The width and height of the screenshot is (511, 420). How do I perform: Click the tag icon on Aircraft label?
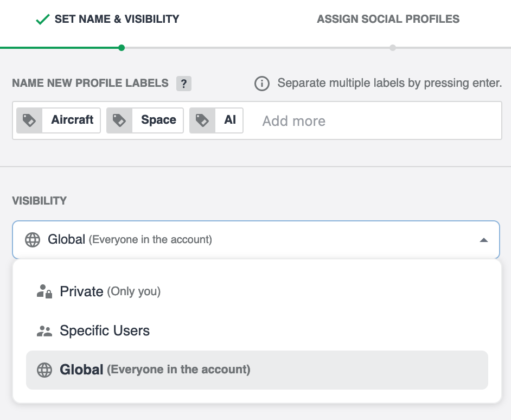(29, 120)
